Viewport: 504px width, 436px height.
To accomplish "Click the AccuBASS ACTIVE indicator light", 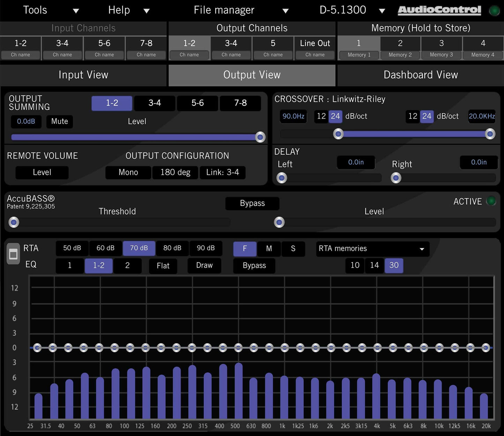I will (491, 201).
